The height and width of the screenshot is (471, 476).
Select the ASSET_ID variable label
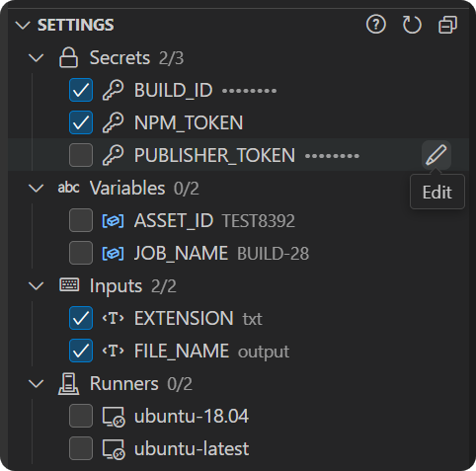tap(174, 220)
